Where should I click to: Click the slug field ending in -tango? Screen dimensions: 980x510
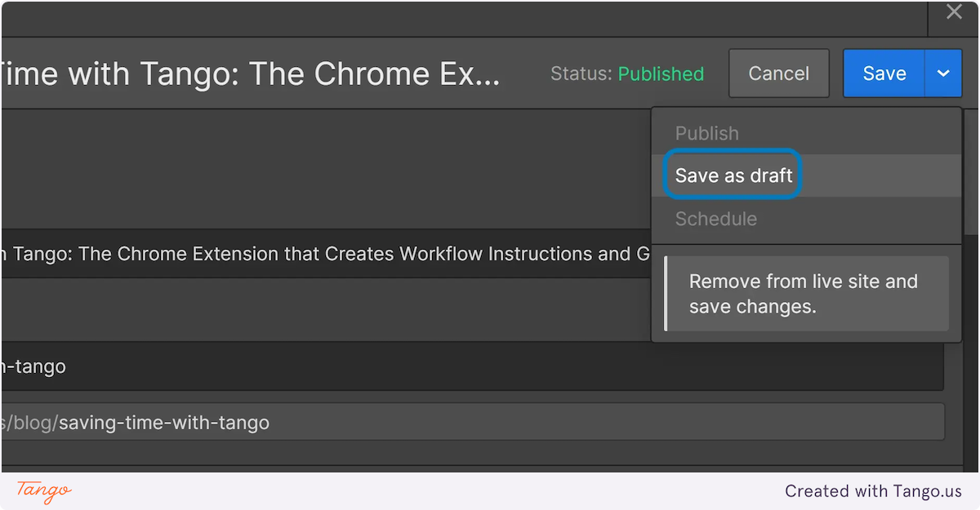[x=471, y=366]
